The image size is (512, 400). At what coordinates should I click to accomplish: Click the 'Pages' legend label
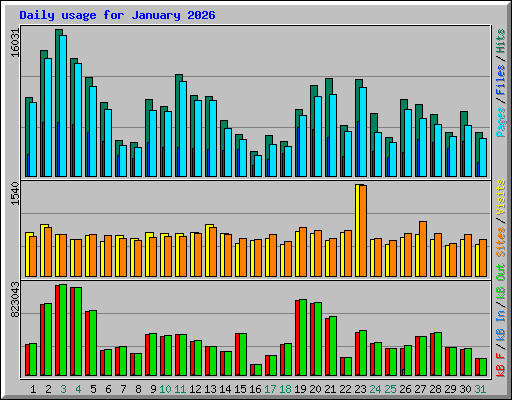coord(501,122)
